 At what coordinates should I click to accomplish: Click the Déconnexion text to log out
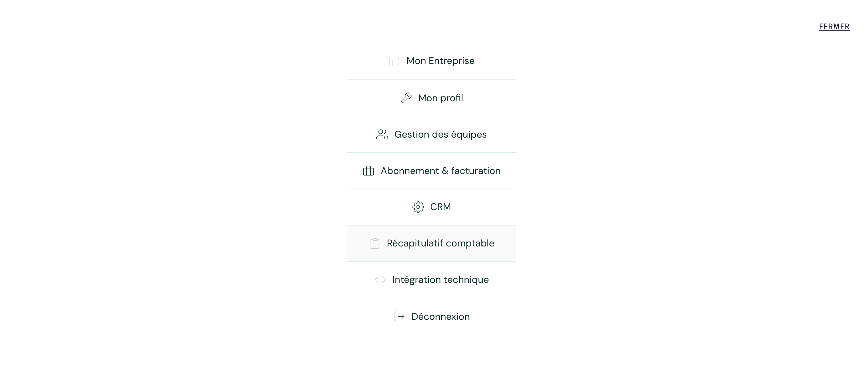click(x=440, y=316)
